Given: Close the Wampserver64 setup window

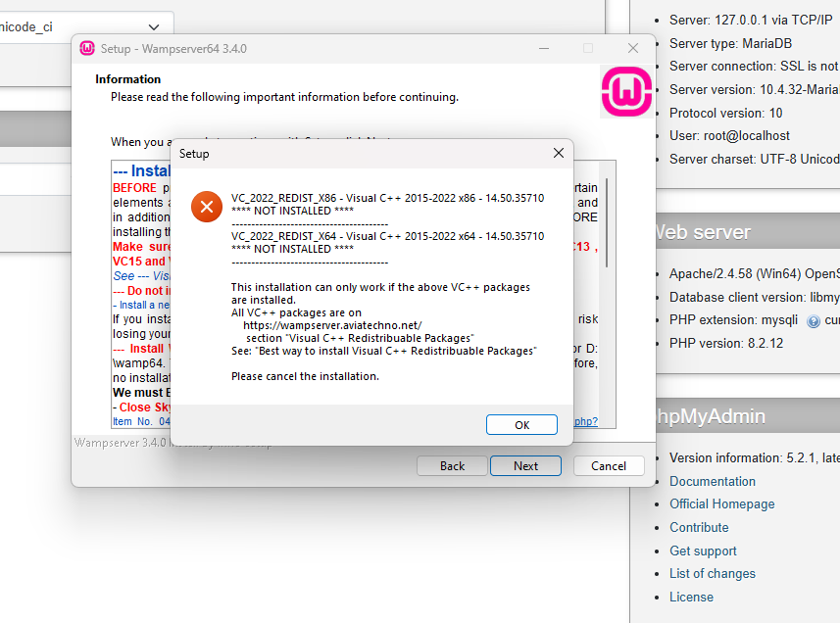Looking at the screenshot, I should tap(632, 48).
